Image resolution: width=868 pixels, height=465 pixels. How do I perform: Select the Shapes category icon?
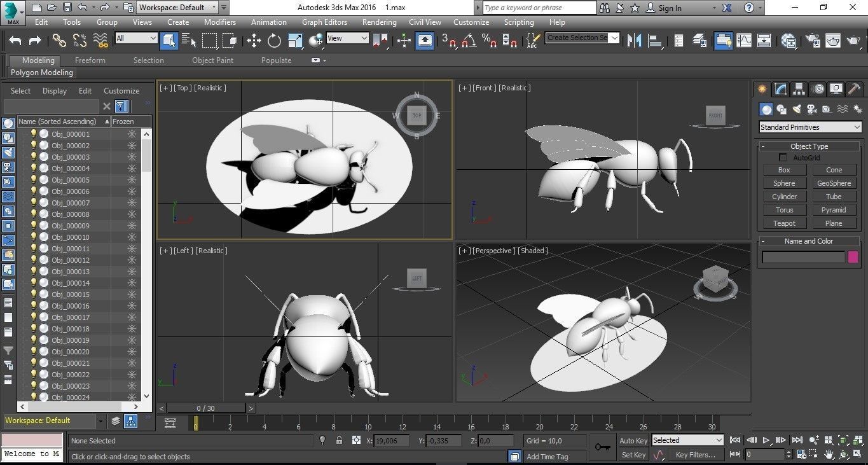click(x=782, y=109)
